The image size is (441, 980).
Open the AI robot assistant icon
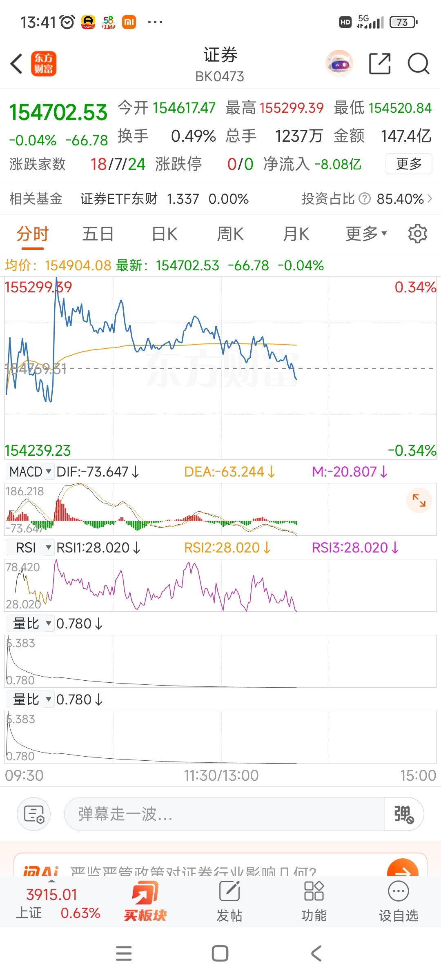[339, 64]
